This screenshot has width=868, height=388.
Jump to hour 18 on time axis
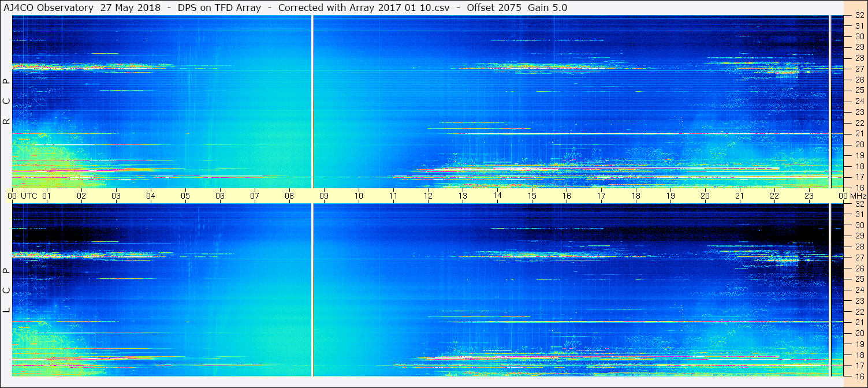tap(636, 196)
